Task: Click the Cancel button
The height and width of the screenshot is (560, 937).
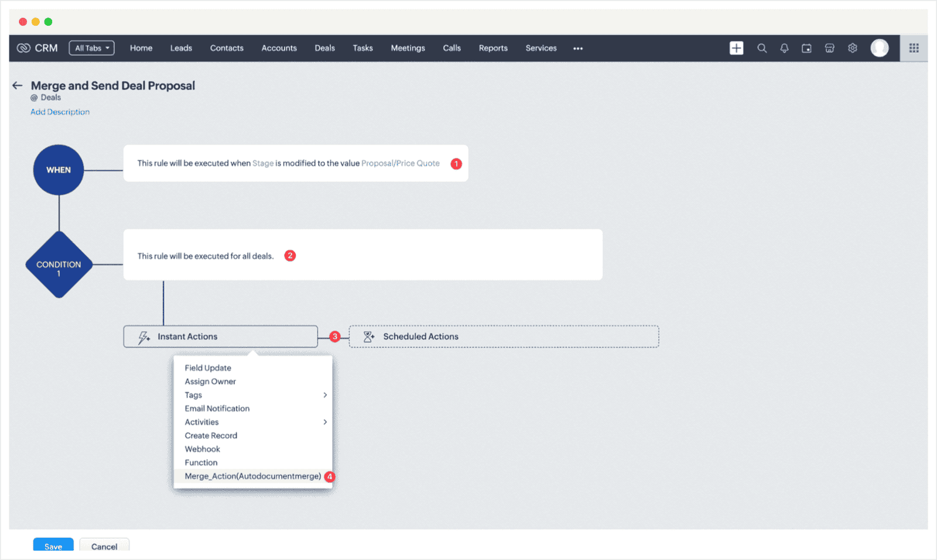Action: (x=104, y=546)
